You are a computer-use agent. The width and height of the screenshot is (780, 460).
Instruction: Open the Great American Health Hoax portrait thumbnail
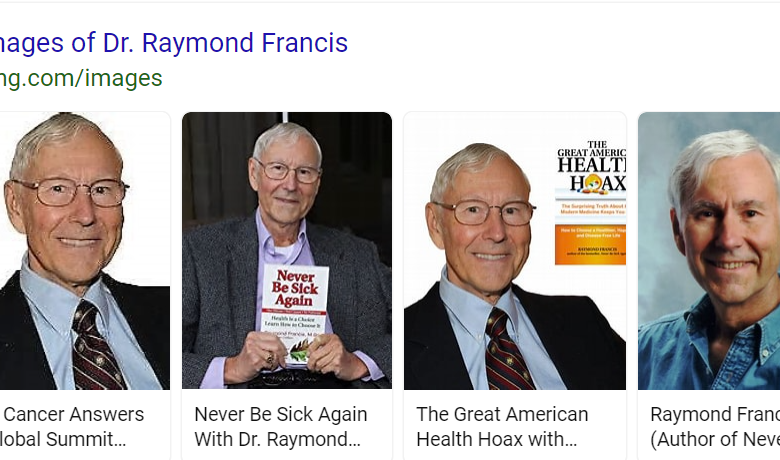pyautogui.click(x=515, y=251)
